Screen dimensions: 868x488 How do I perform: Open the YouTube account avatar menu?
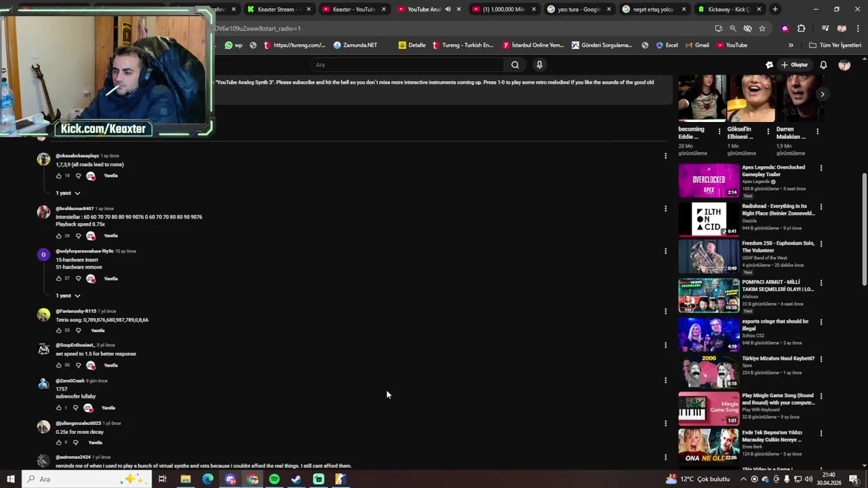pos(844,65)
